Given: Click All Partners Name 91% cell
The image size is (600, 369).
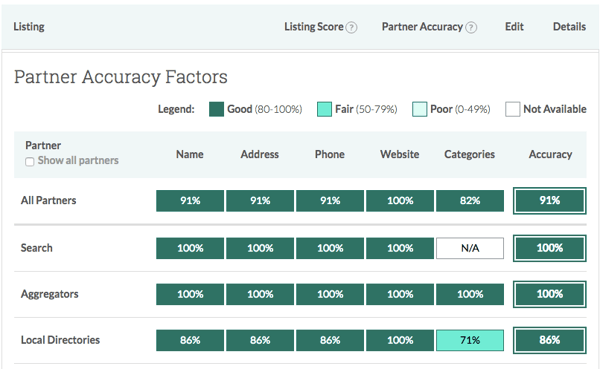Looking at the screenshot, I should (190, 201).
